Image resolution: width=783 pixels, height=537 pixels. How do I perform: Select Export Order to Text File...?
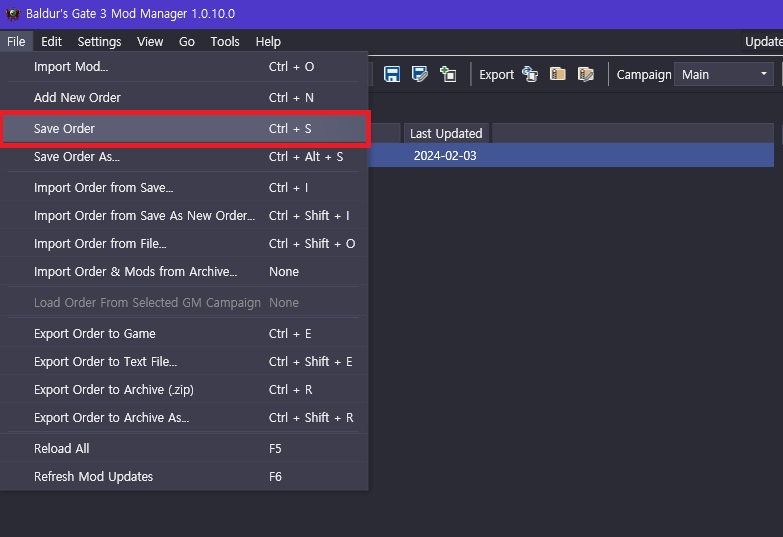click(184, 361)
